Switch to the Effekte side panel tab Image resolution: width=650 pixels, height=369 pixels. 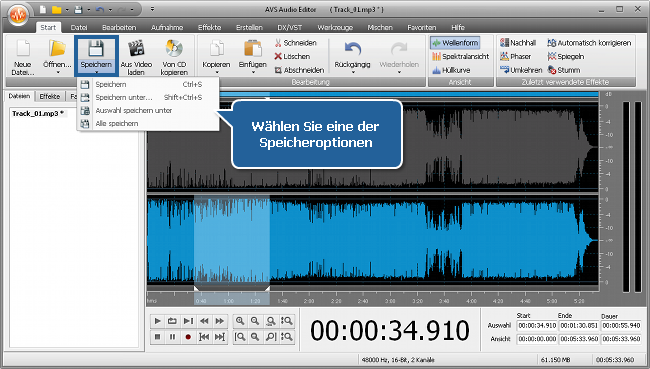click(50, 97)
